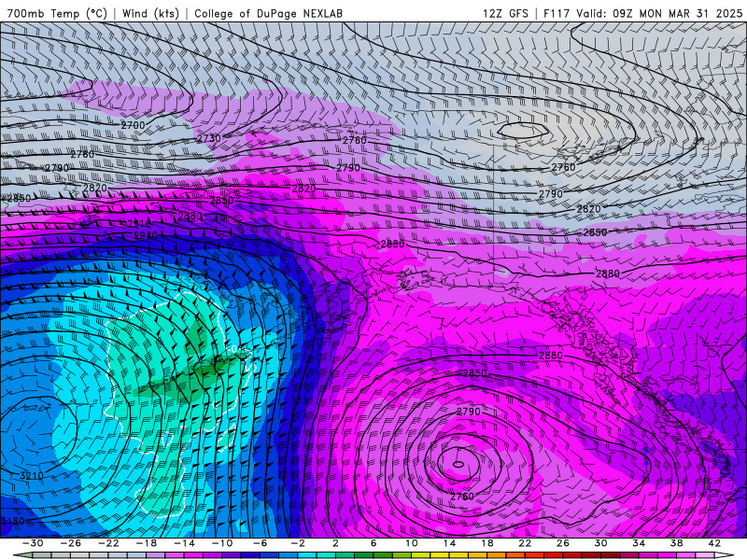Select the 2910 height contour label
This screenshot has width=747, height=560.
[139, 223]
